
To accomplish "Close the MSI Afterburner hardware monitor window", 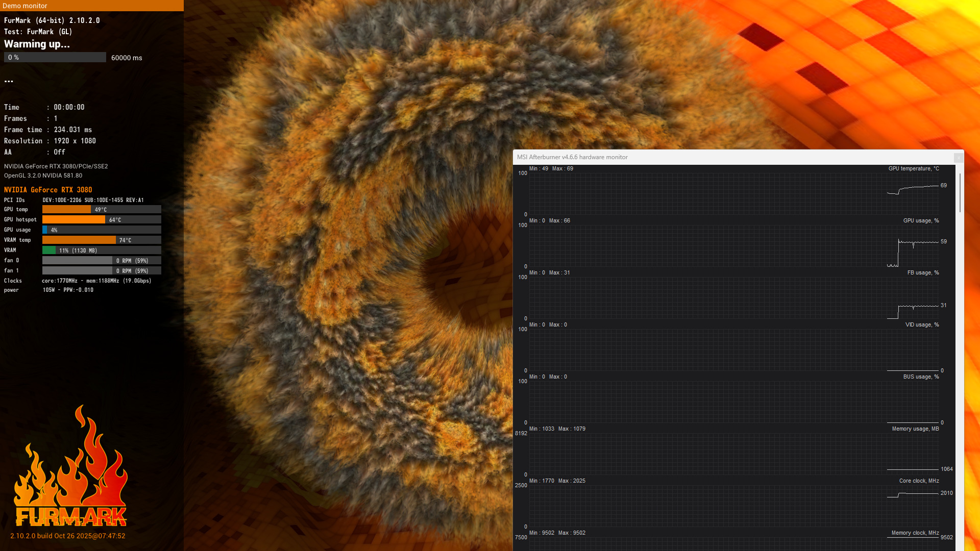I will [x=959, y=158].
